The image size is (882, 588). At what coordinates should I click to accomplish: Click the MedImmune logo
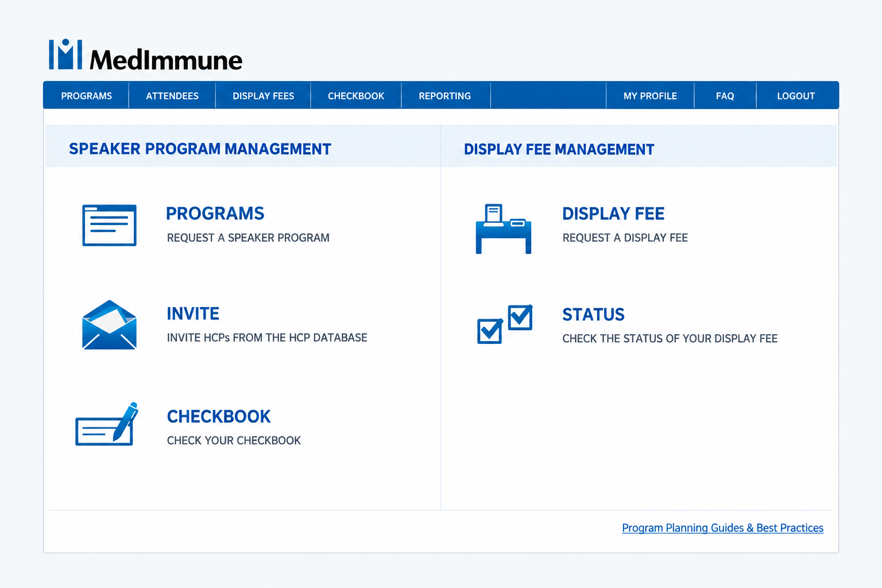click(145, 55)
